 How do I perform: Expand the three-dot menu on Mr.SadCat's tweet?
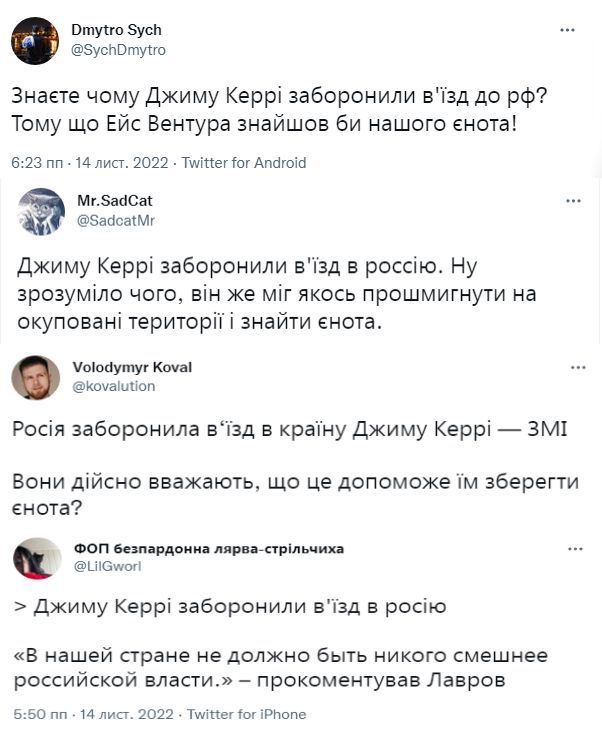(x=573, y=200)
